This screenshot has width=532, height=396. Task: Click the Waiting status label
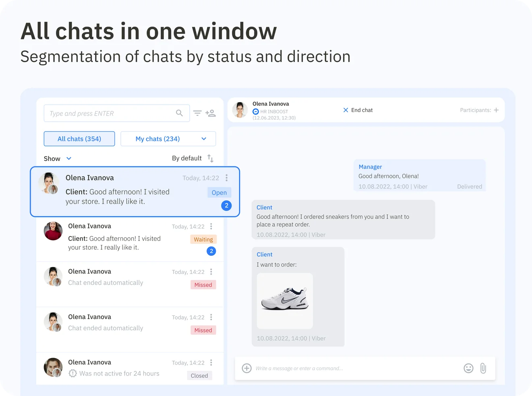(x=203, y=239)
